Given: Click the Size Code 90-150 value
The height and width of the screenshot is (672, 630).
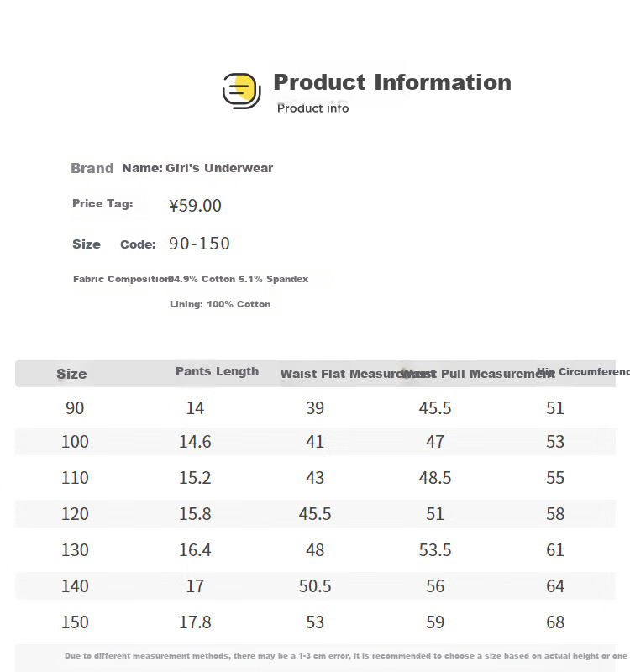Looking at the screenshot, I should (x=199, y=244).
